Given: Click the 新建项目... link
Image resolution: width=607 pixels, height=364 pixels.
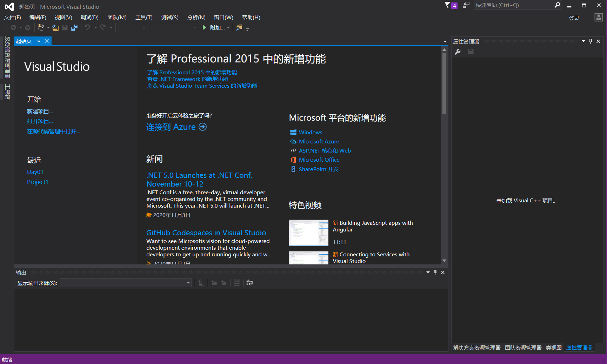Looking at the screenshot, I should pyautogui.click(x=40, y=111).
